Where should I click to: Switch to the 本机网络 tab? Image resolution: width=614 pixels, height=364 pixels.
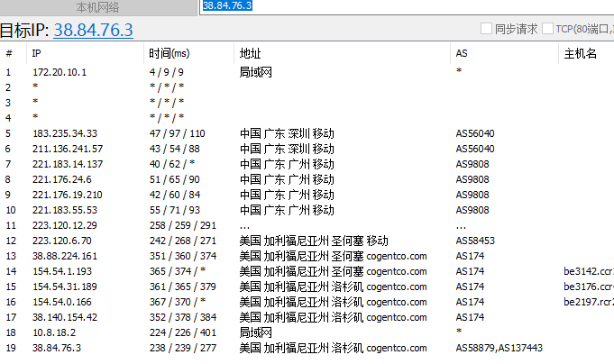[x=99, y=7]
